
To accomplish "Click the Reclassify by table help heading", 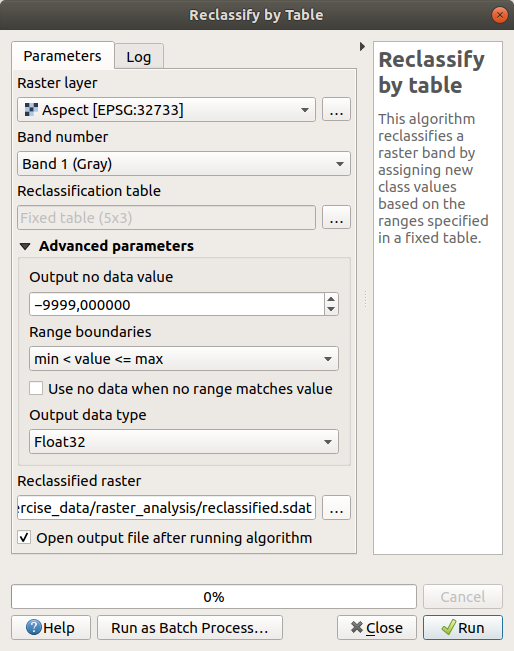I will coord(431,72).
